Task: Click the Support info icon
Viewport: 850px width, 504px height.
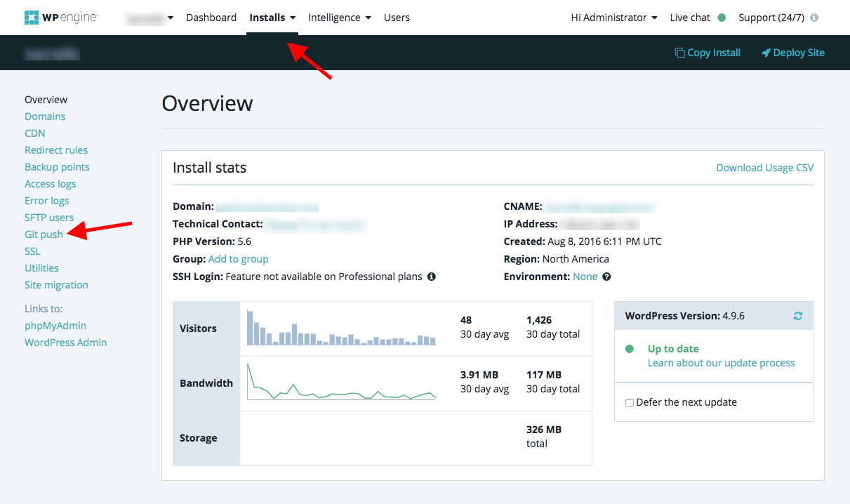Action: tap(814, 18)
